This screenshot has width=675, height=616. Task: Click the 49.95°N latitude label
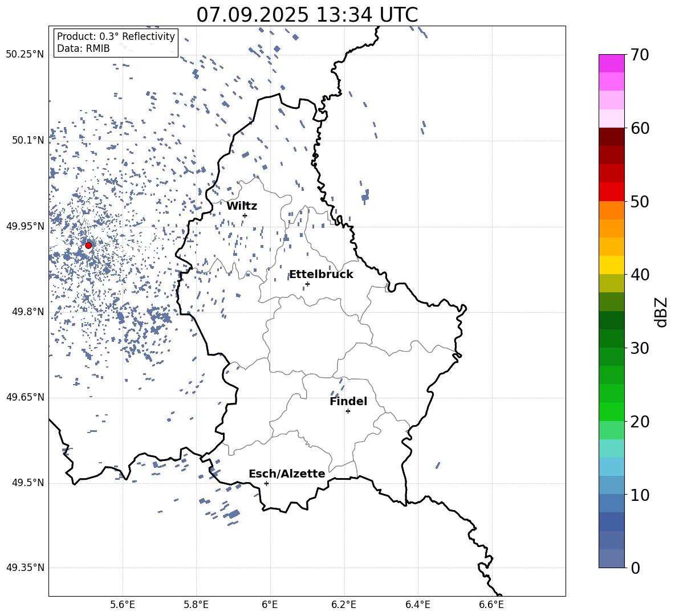coord(25,226)
